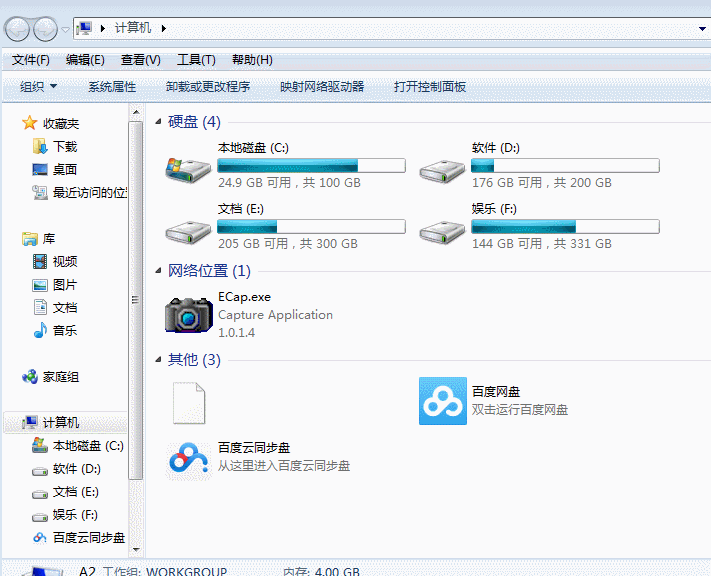Click 映射网络驱动器 toolbar button
Viewport: 711px width, 576px height.
tap(322, 86)
